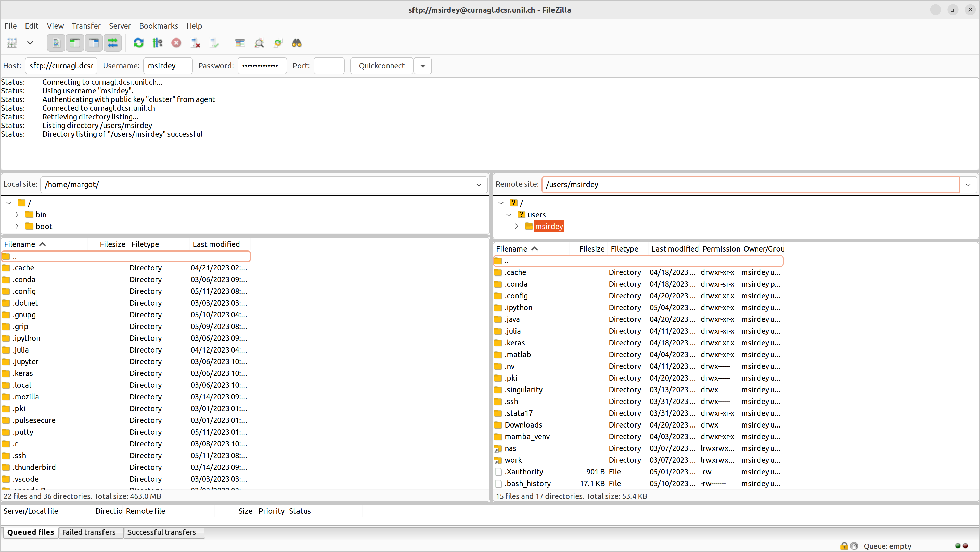Screen dimensions: 980x552
Task: Click process queue toolbar icon
Action: [x=157, y=43]
